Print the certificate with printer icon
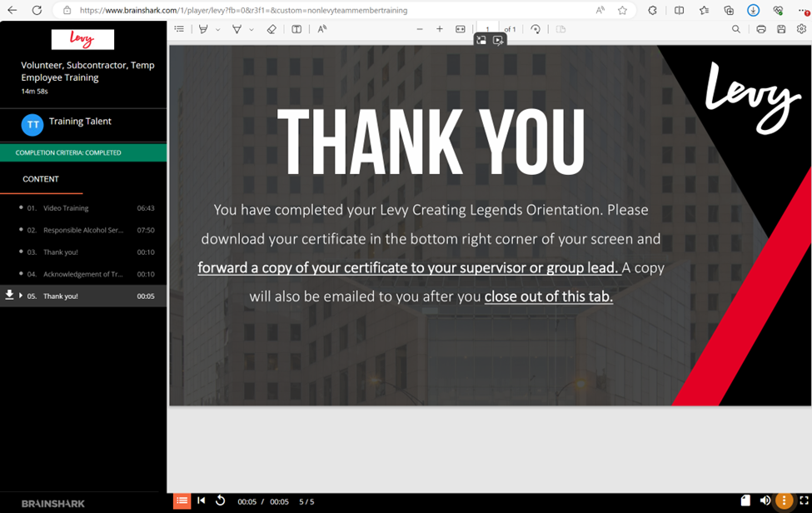812x513 pixels. click(761, 29)
